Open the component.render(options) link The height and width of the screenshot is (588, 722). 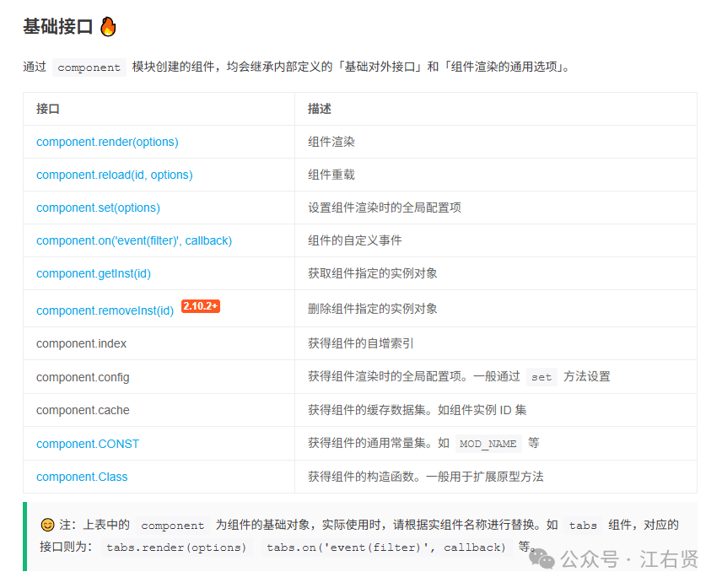tap(107, 142)
